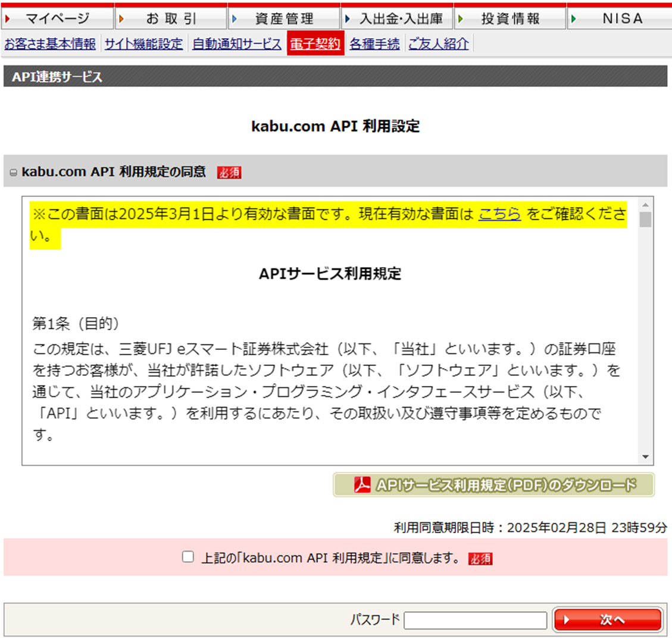This screenshot has width=672, height=642.
Task: Collapse the kabu.com API 利用規定の同意 section
Action: (x=13, y=172)
